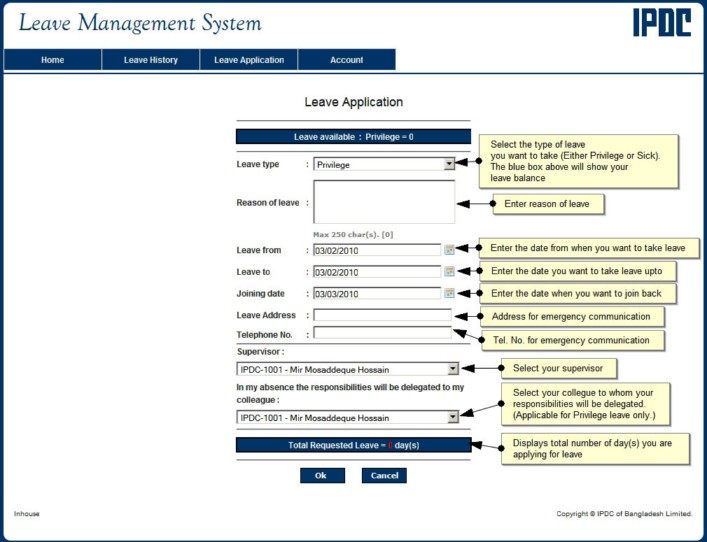
Task: Click the Leave Address label
Action: pos(266,315)
